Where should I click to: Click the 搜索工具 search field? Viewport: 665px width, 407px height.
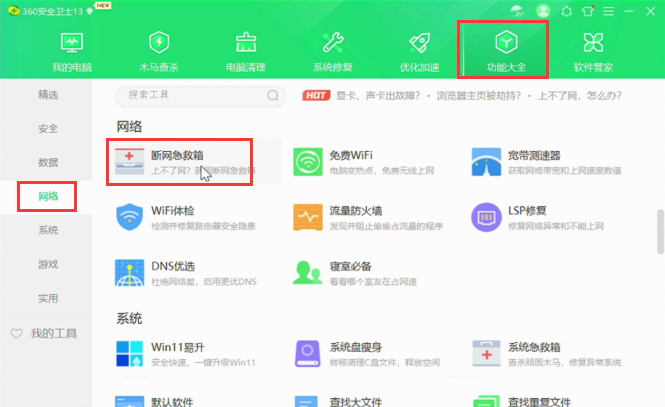[190, 96]
